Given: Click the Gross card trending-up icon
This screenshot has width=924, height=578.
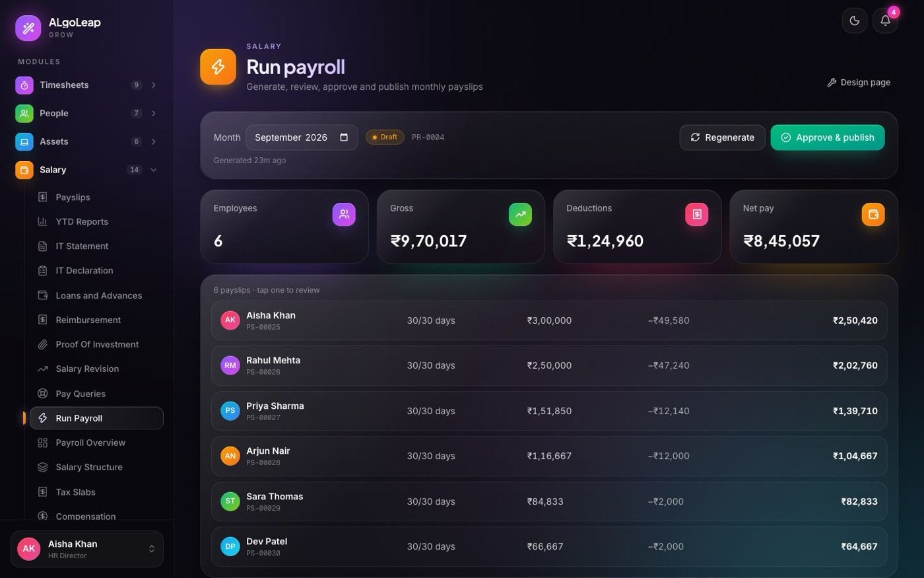Looking at the screenshot, I should tap(520, 214).
